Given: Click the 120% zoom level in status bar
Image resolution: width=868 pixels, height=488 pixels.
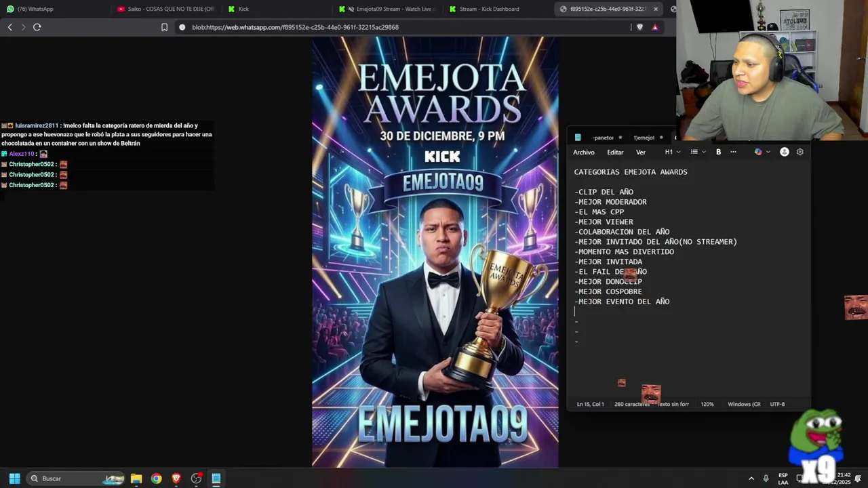Looking at the screenshot, I should tap(707, 404).
